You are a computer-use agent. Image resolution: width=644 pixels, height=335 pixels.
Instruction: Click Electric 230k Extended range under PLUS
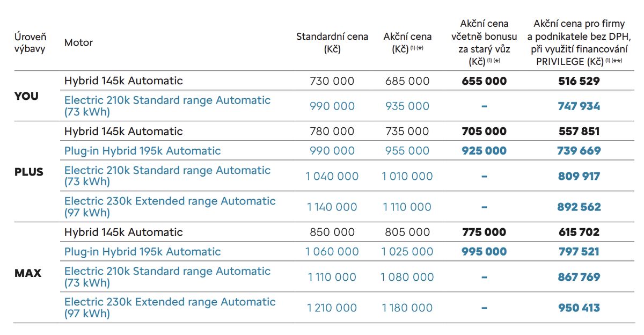170,207
